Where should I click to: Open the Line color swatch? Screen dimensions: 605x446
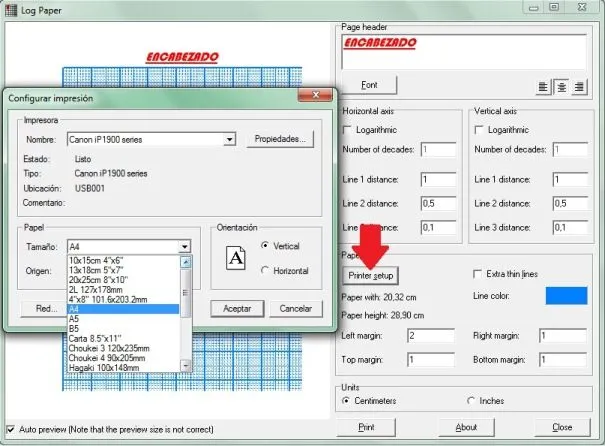[x=566, y=296]
